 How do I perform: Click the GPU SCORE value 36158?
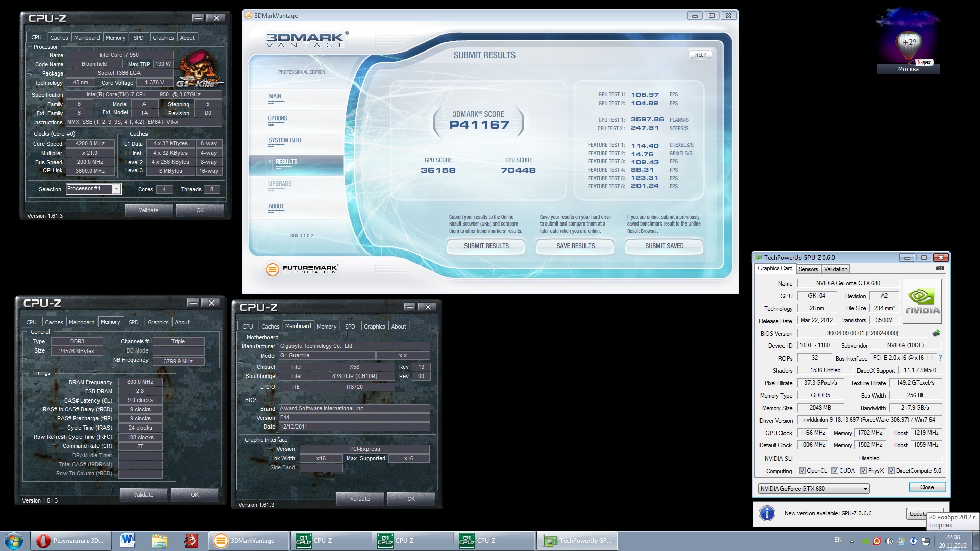(x=438, y=170)
